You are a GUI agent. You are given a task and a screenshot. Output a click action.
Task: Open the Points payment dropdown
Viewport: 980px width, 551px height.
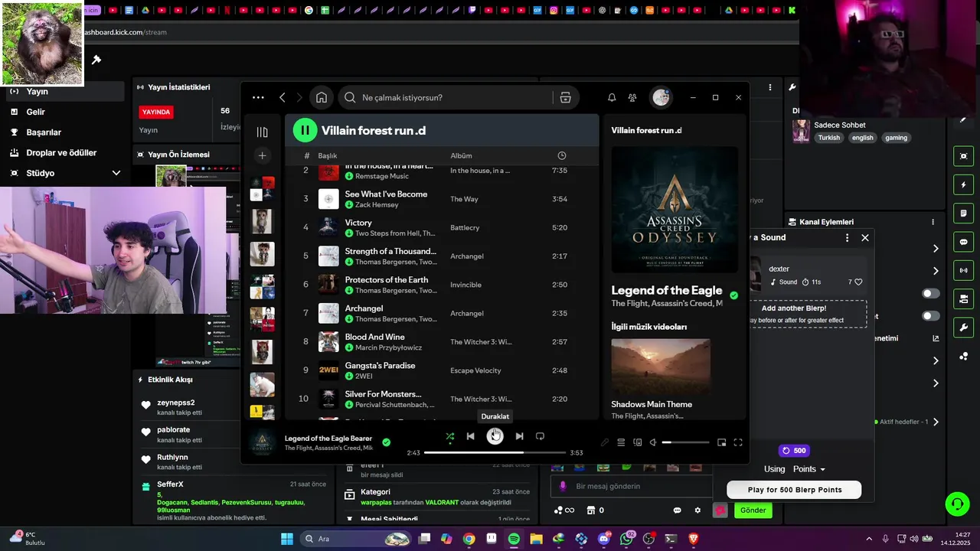click(809, 469)
